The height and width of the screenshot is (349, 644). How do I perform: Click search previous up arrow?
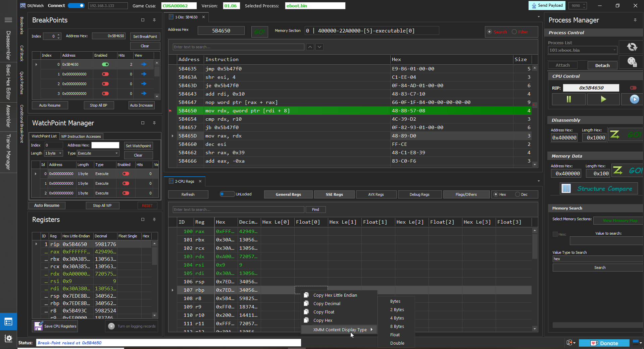[310, 47]
